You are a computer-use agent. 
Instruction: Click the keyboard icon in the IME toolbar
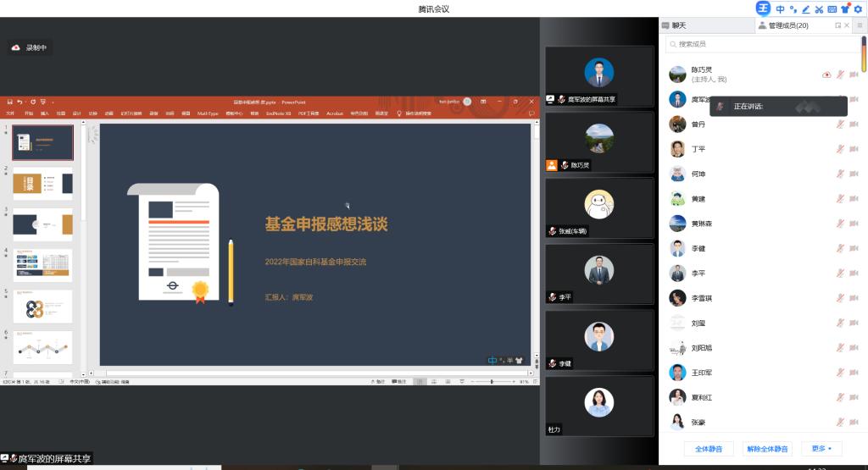(832, 9)
